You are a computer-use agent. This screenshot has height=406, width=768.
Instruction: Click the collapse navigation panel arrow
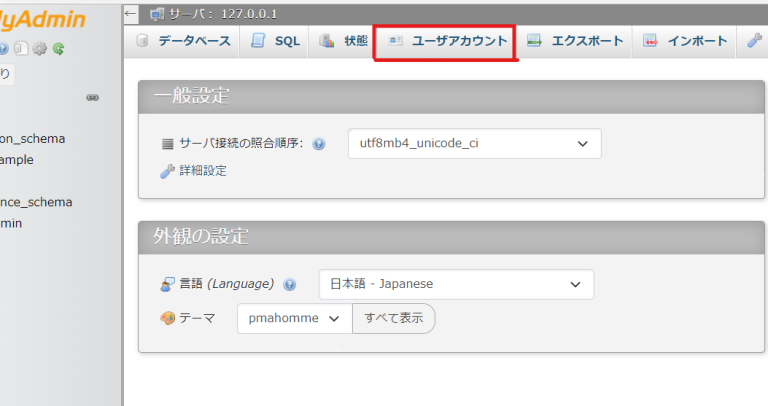(x=130, y=13)
